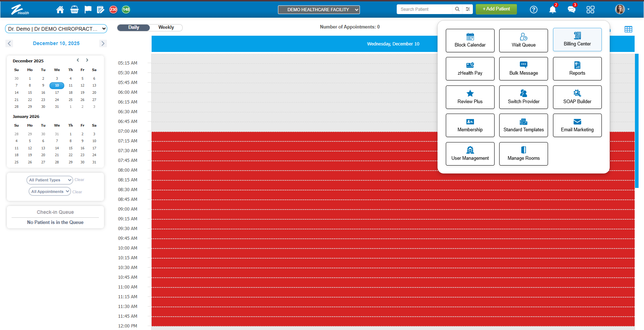Open the notes pencil icon

coord(101,10)
